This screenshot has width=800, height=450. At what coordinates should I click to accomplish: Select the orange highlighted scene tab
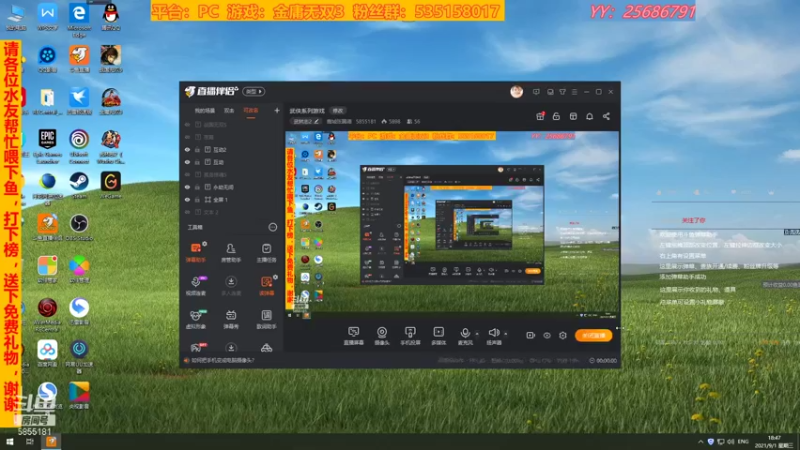(251, 111)
